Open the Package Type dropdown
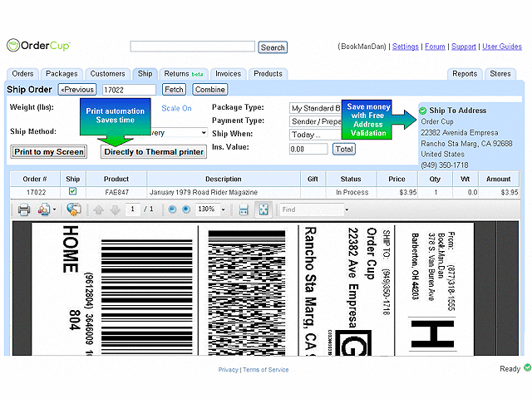 pos(316,108)
